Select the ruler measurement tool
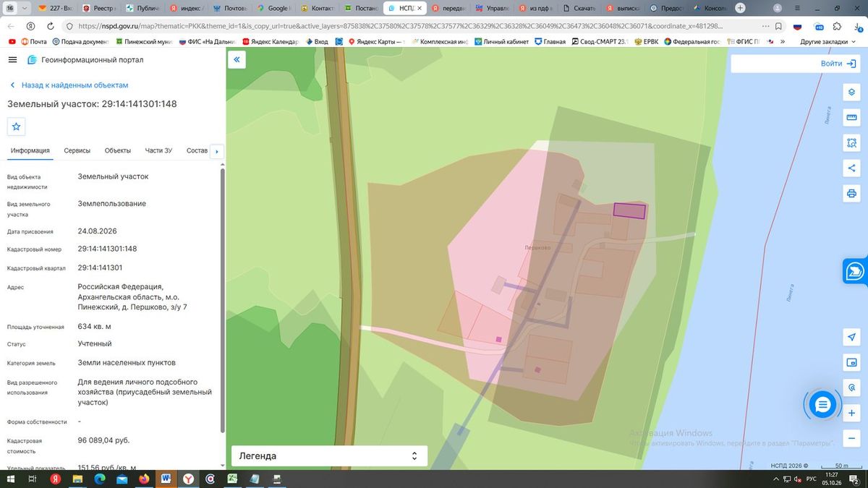Viewport: 868px width, 488px height. (x=851, y=118)
